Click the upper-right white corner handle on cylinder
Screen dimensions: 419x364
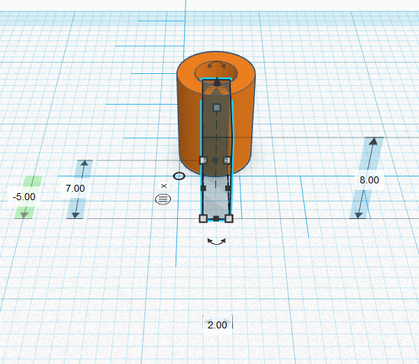point(227,160)
